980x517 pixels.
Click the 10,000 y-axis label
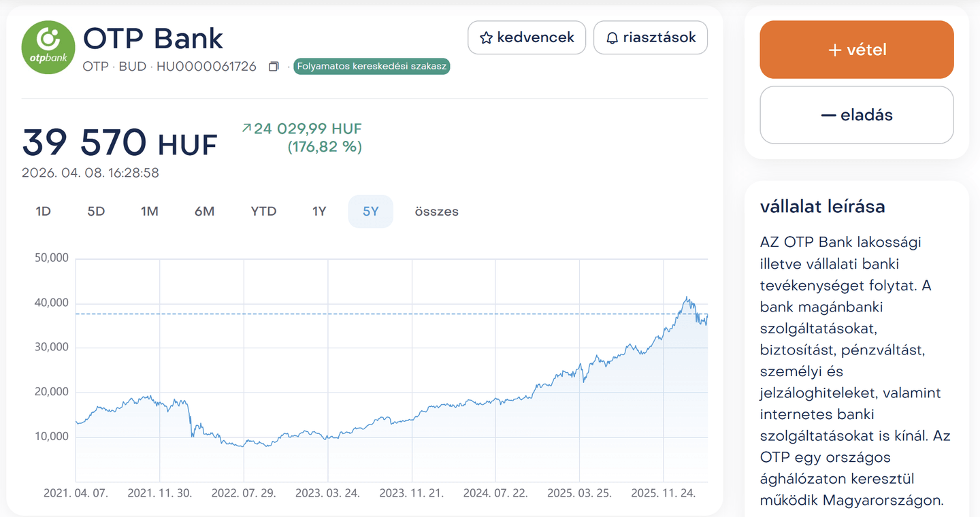(50, 437)
